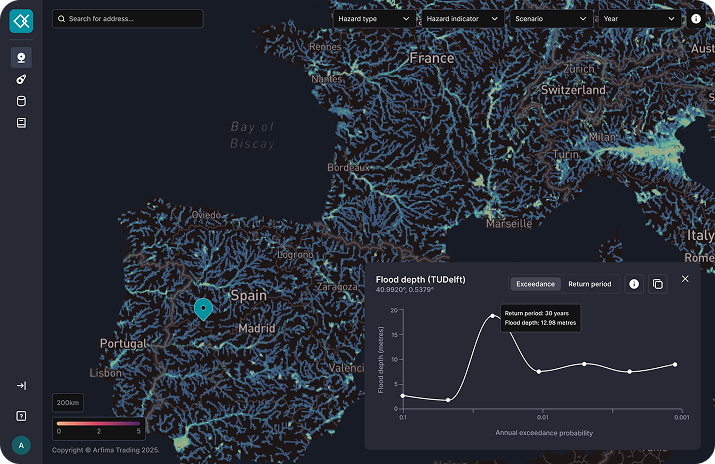Viewport: 715px width, 464px height.
Task: Click the user avatar labeled A
Action: coord(21,445)
